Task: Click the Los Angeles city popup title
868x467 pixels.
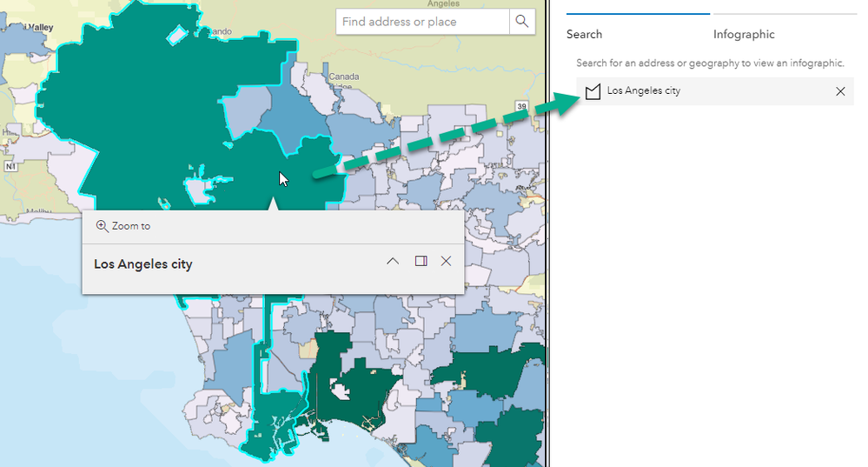Action: (142, 264)
